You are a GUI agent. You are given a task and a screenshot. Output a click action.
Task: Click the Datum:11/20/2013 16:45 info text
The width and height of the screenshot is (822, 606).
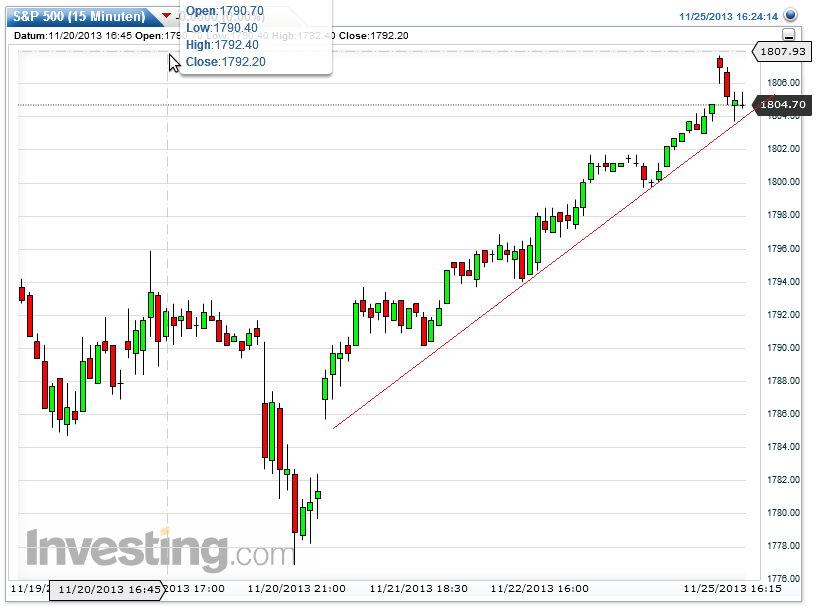[73, 36]
